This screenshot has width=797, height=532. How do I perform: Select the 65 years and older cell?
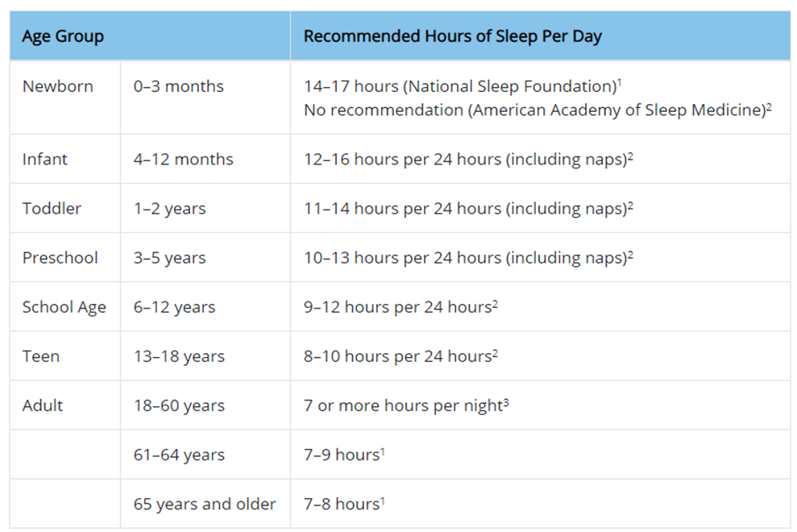205,504
